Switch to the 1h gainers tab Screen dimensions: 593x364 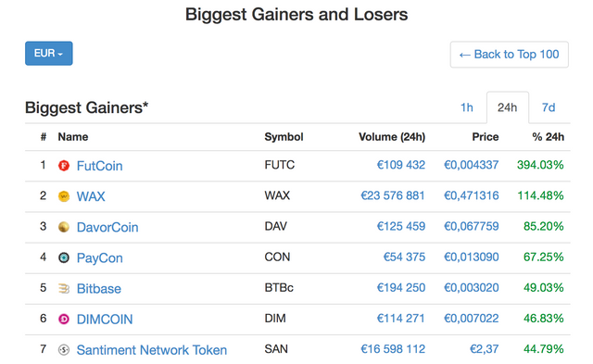[x=467, y=107]
